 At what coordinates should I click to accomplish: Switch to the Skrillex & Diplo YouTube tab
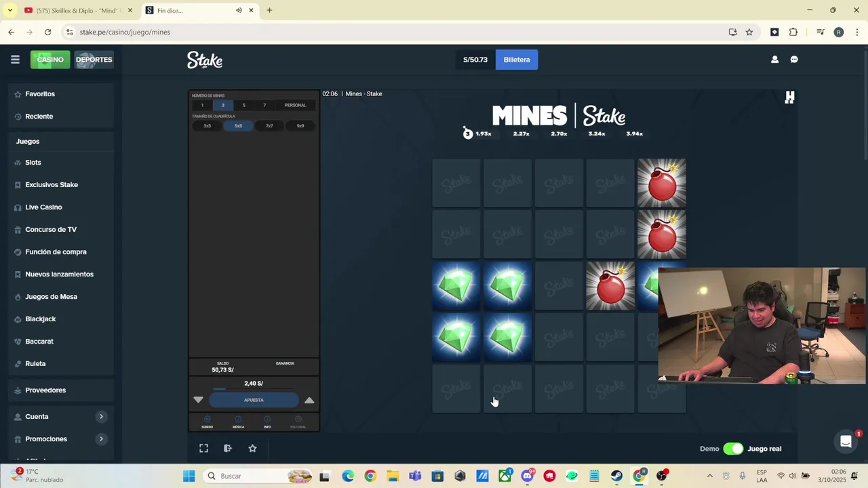coord(78,10)
